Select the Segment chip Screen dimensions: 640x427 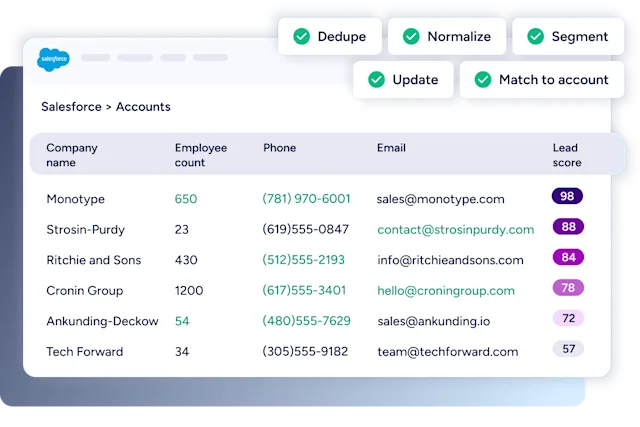568,36
